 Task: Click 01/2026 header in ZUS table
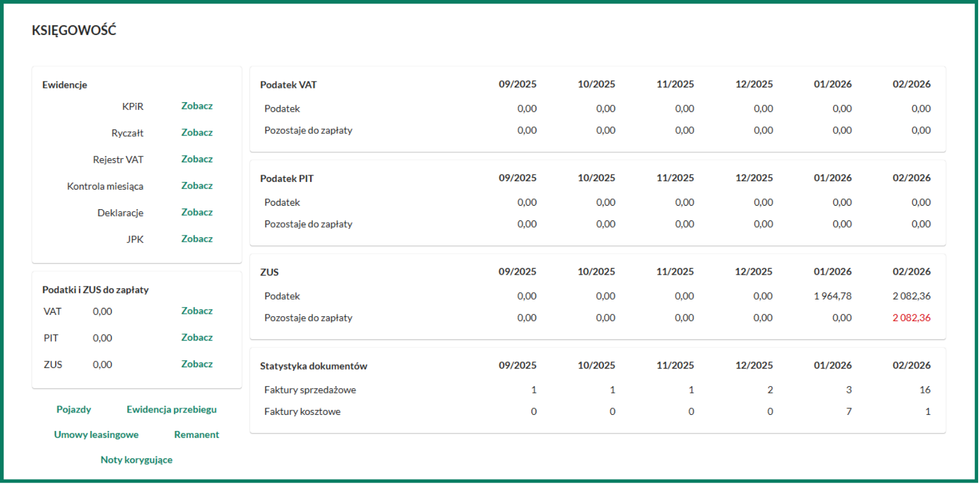pos(833,272)
